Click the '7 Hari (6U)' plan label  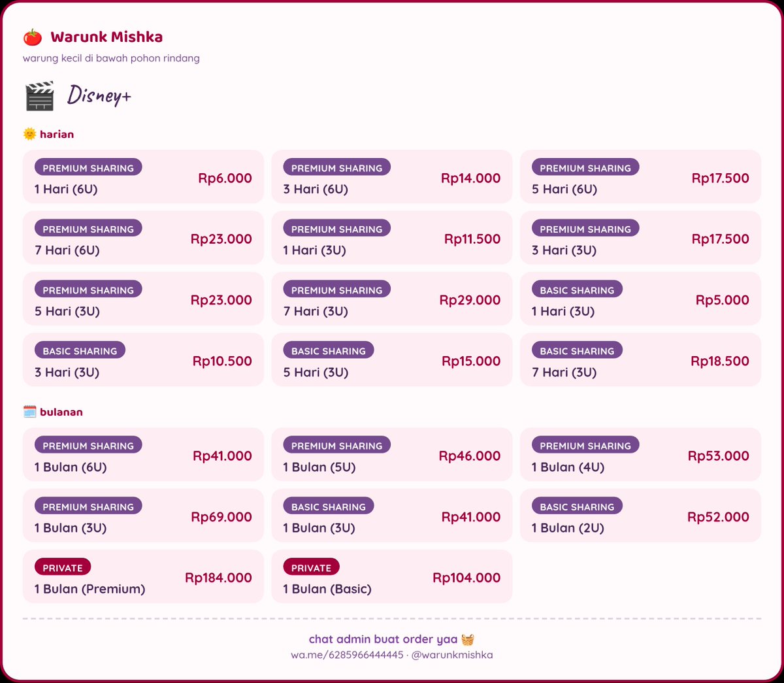[x=67, y=250]
